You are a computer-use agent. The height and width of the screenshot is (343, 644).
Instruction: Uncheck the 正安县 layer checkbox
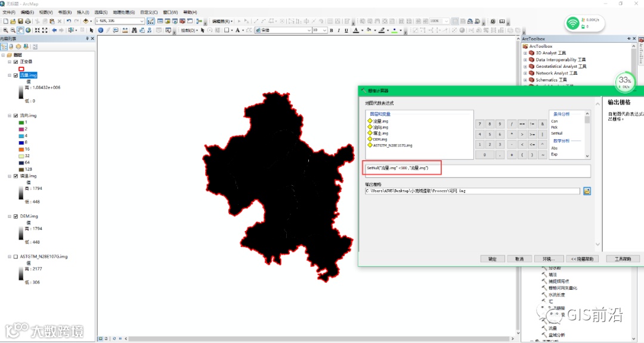point(16,62)
